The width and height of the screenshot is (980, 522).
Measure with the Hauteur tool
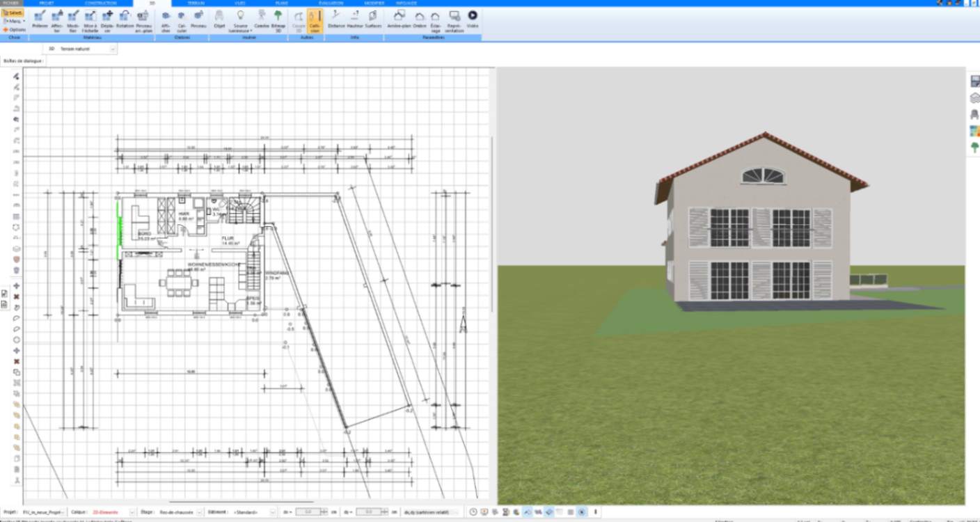355,19
